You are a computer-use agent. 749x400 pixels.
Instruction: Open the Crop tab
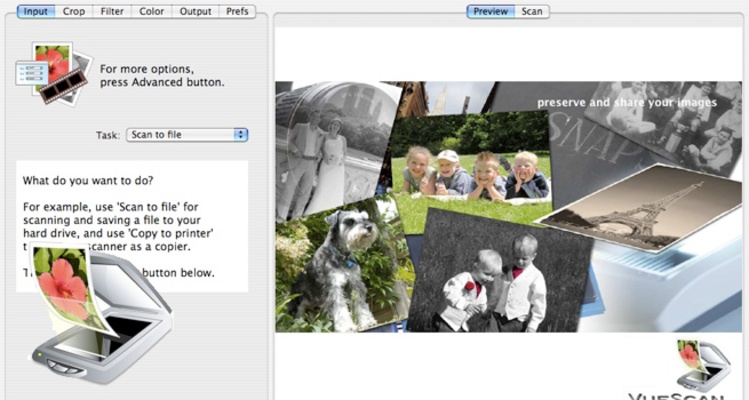pyautogui.click(x=74, y=11)
